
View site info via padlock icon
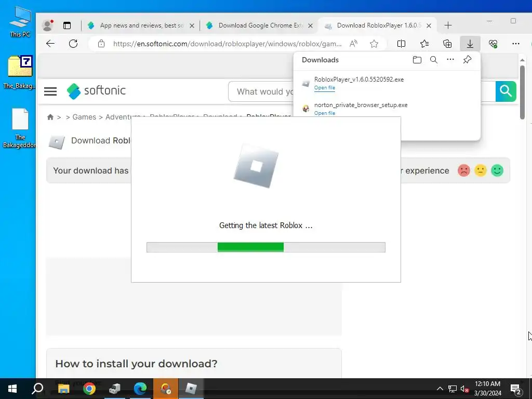pyautogui.click(x=101, y=44)
